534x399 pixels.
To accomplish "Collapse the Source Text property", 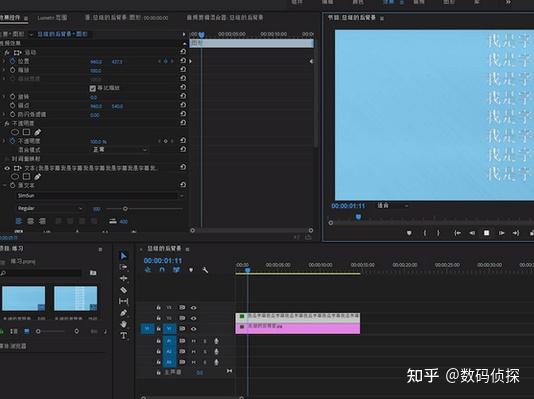I will (5, 185).
